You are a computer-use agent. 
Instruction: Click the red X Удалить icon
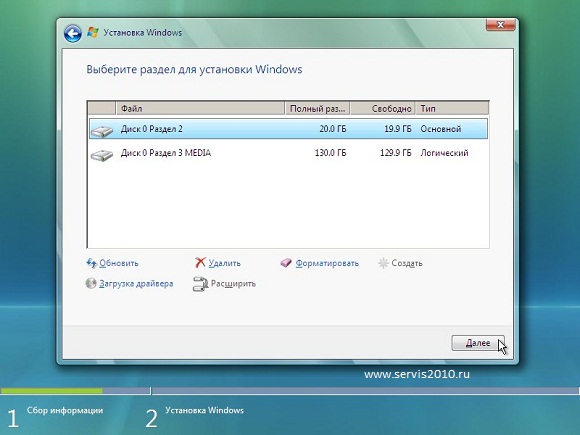(x=200, y=263)
